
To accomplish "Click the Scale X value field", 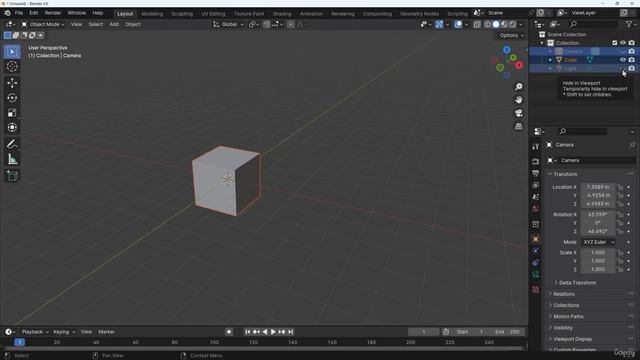I will [598, 253].
